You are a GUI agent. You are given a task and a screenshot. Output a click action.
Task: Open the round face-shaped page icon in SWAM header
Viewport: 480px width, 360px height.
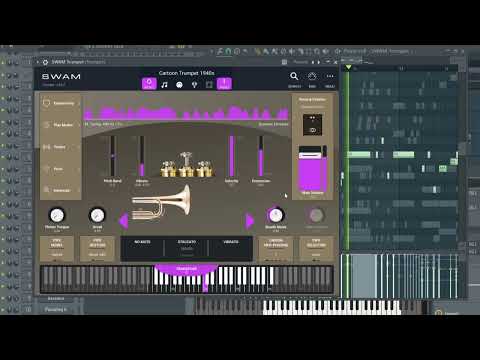179,85
